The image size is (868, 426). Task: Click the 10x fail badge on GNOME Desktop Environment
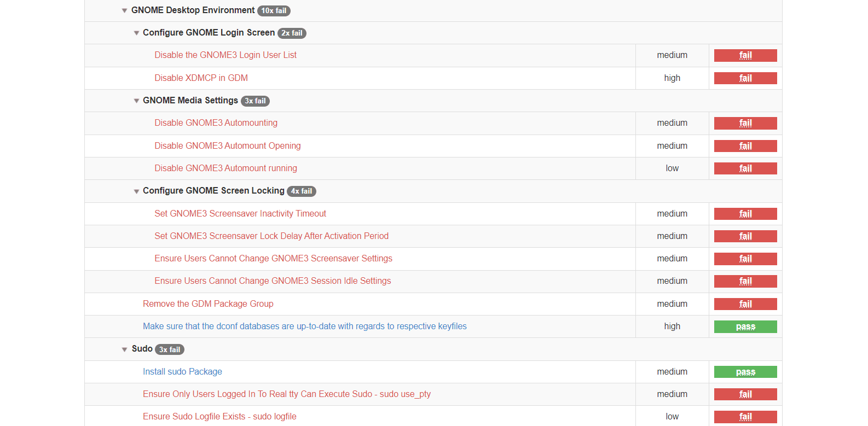coord(274,11)
